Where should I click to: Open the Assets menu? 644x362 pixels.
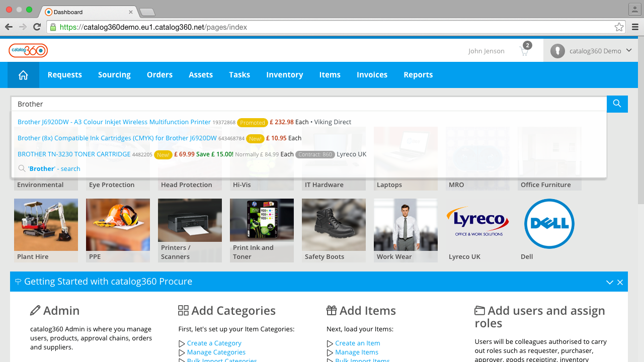pyautogui.click(x=201, y=75)
